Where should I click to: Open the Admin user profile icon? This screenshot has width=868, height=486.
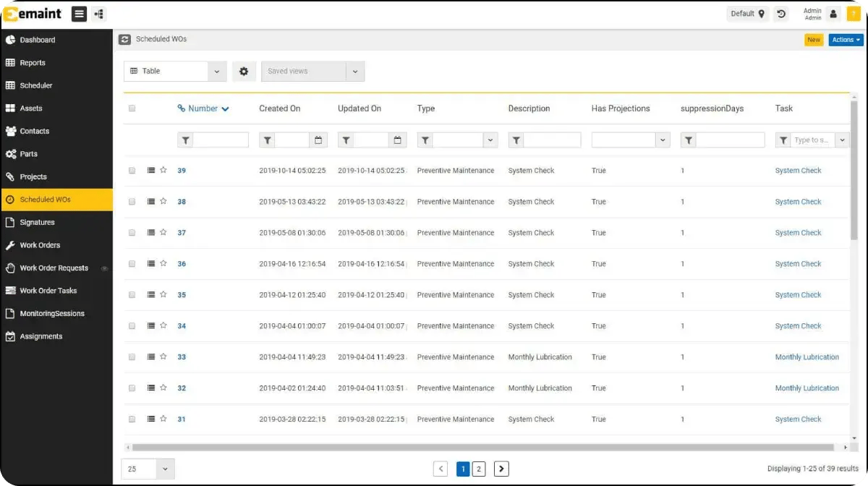(x=833, y=14)
